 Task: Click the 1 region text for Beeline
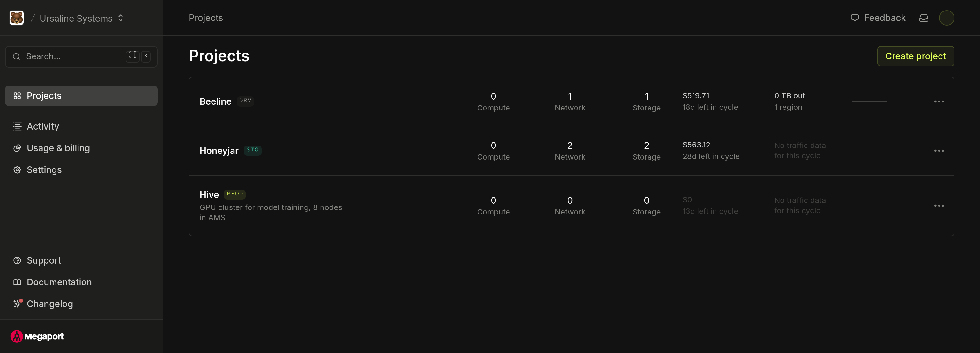click(x=788, y=107)
